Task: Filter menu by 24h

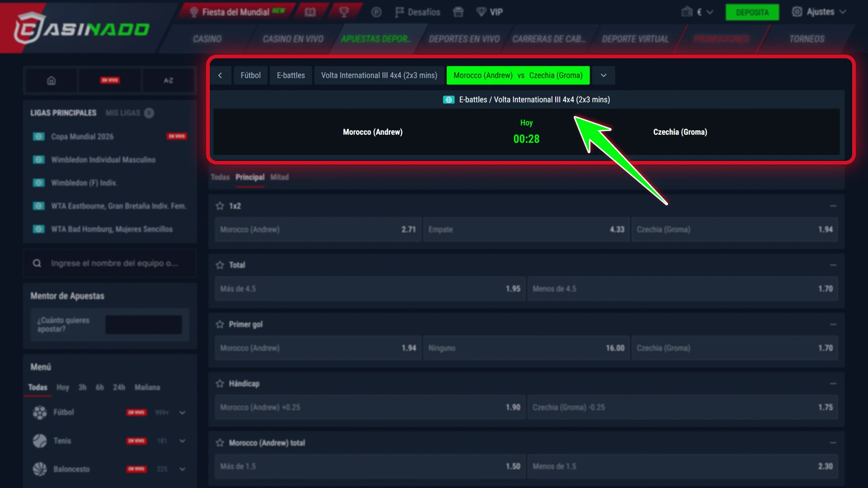Action: 119,387
